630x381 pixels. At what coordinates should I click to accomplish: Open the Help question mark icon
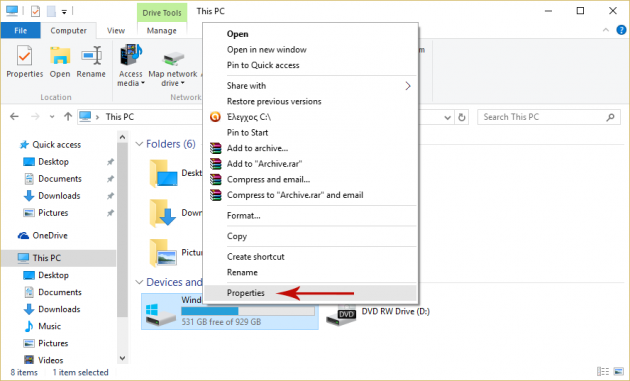pyautogui.click(x=621, y=30)
